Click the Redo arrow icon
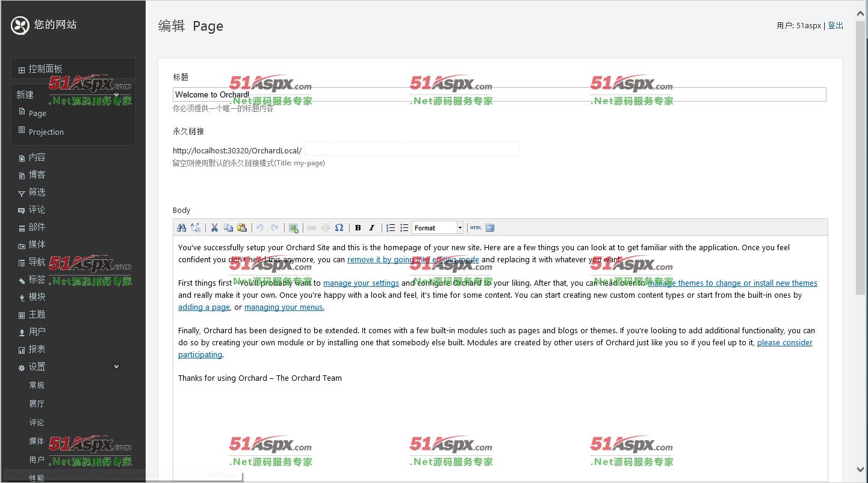 point(274,228)
